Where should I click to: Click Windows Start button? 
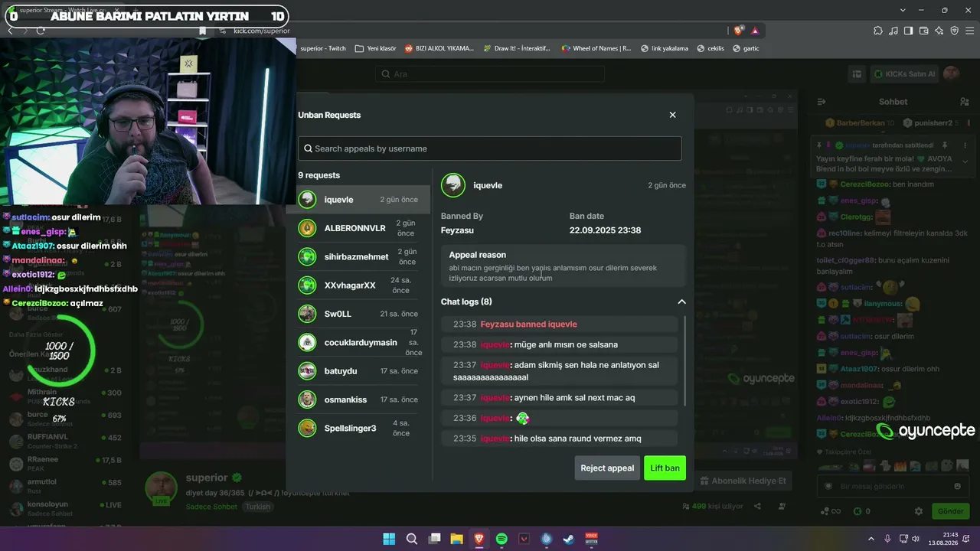pyautogui.click(x=389, y=539)
